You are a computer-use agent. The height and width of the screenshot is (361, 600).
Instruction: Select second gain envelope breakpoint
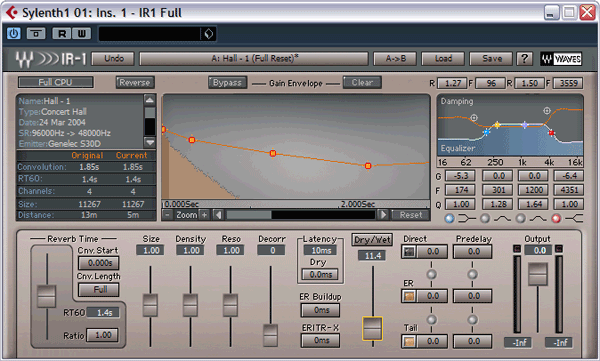point(192,140)
